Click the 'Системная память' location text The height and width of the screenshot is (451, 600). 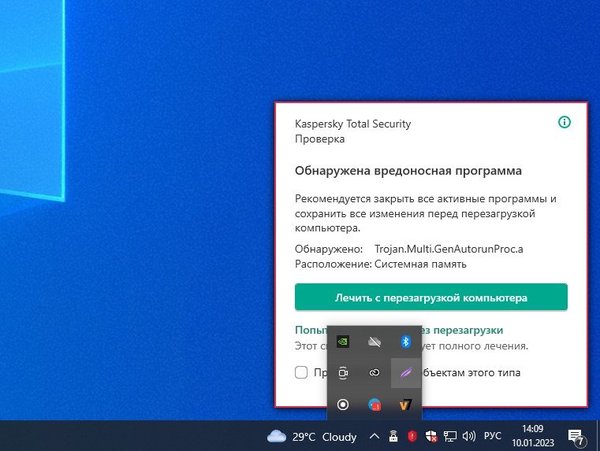click(x=420, y=264)
